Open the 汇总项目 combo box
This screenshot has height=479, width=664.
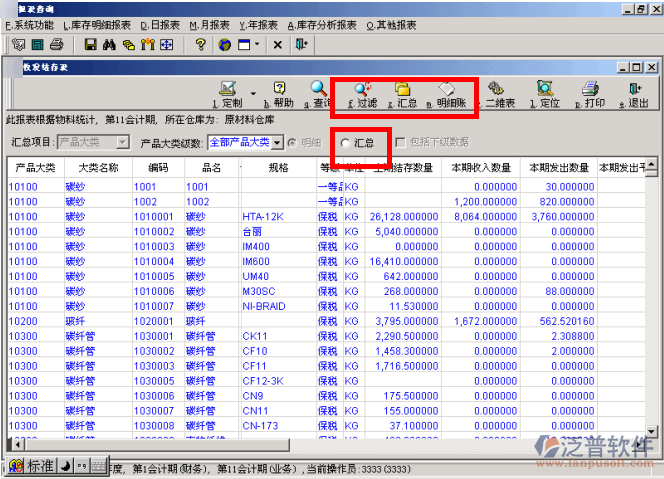(x=122, y=143)
